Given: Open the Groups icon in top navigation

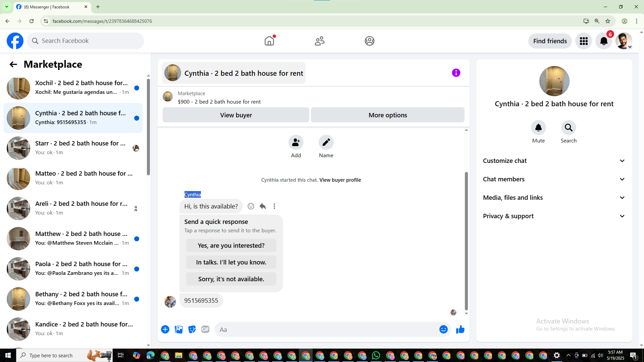Looking at the screenshot, I should coord(370,41).
